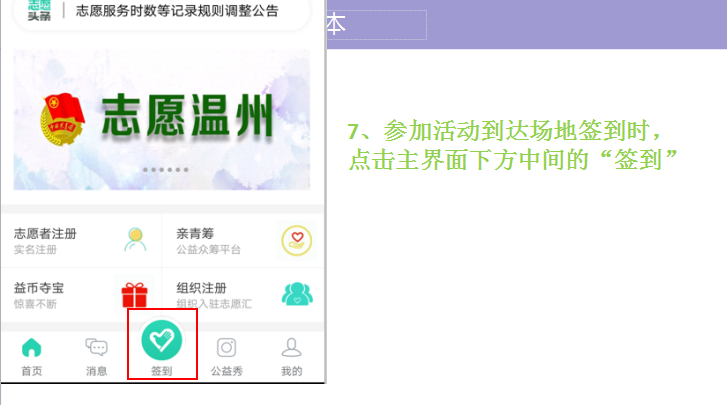This screenshot has width=727, height=405.
Task: Tap the green 签到 heart icon
Action: pyautogui.click(x=161, y=340)
